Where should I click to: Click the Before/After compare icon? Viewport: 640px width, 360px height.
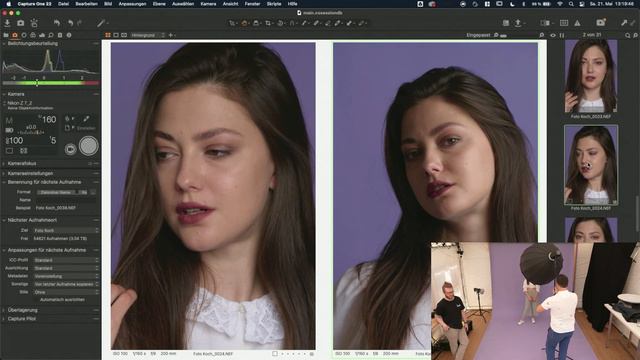(544, 23)
